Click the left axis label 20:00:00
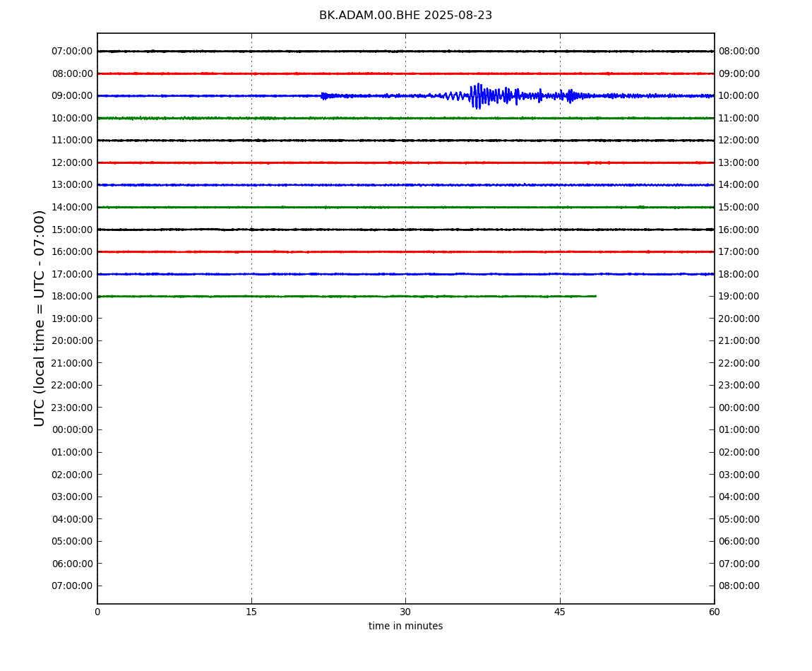Screen dimensions: 812x671 (72, 341)
